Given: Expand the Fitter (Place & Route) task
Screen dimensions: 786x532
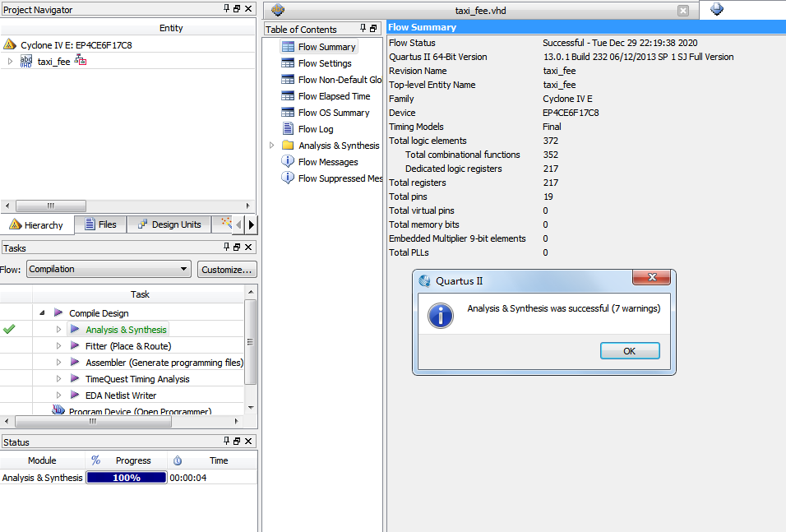Looking at the screenshot, I should click(x=58, y=346).
